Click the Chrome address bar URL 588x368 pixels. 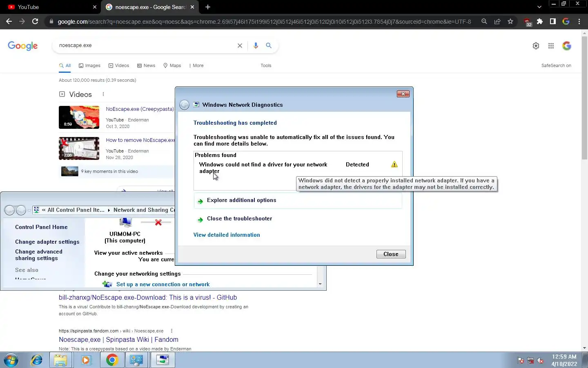click(x=264, y=22)
